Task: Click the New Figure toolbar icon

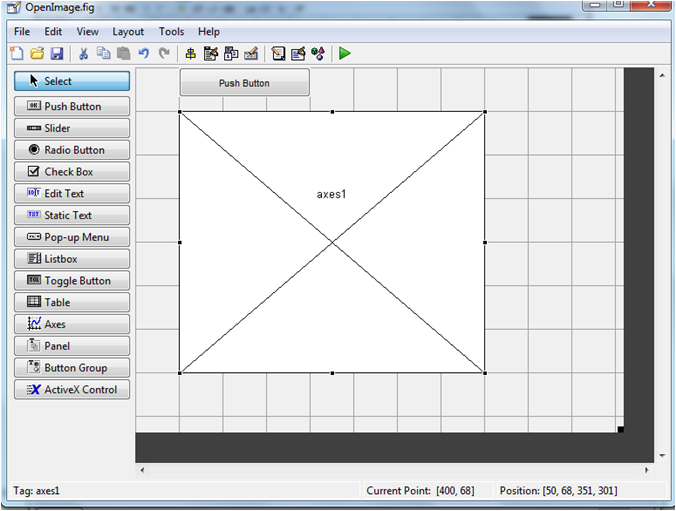Action: pyautogui.click(x=17, y=53)
